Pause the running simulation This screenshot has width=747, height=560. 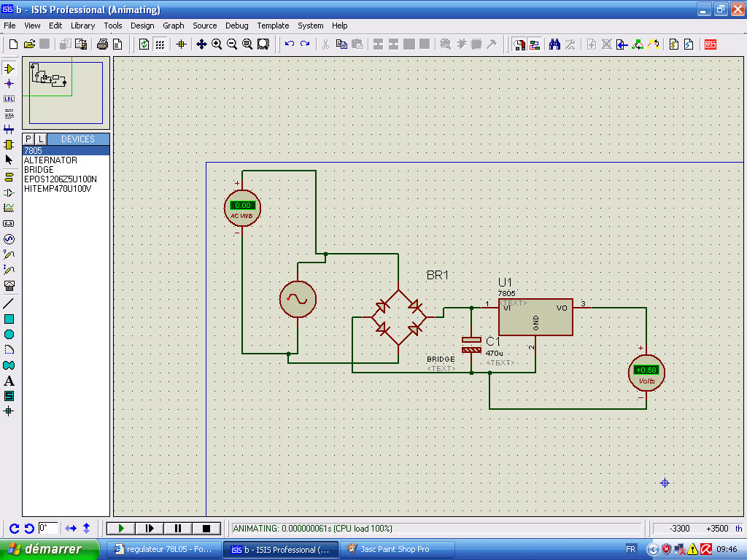[178, 528]
